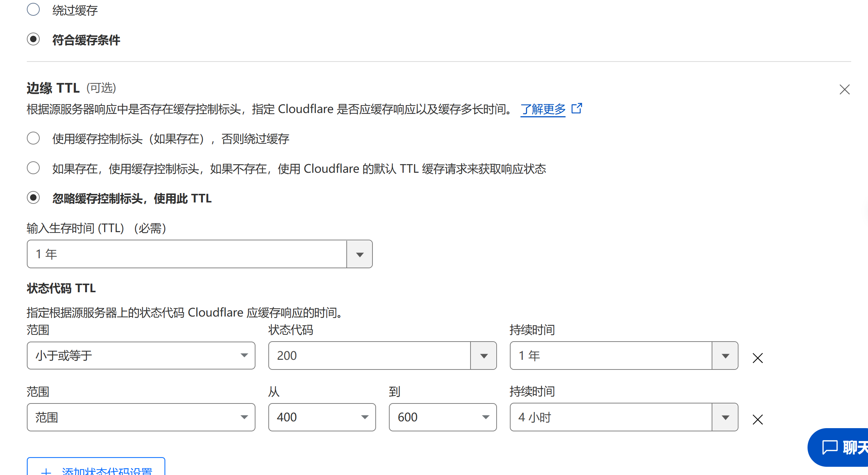Open the 1 年 TTL dropdown arrow
The width and height of the screenshot is (868, 475).
coord(360,254)
